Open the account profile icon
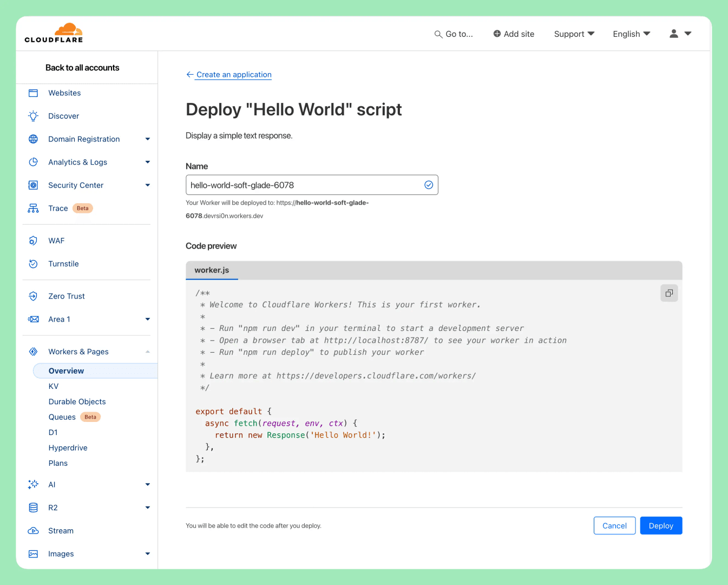 coord(673,34)
